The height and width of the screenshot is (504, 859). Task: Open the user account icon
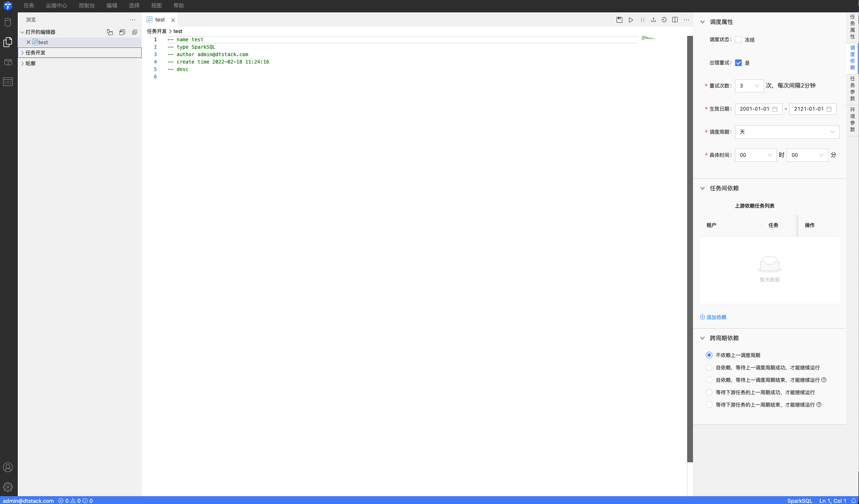tap(8, 467)
